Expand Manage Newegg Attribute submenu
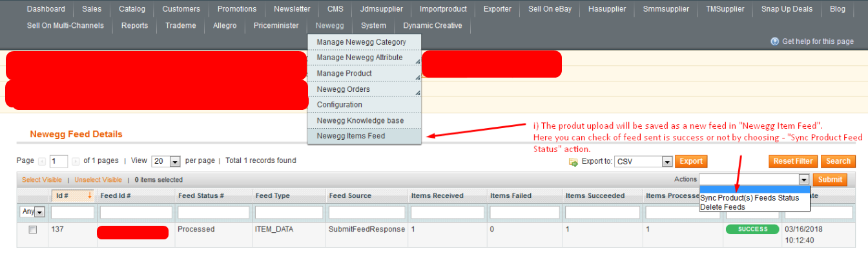This screenshot has height=273, width=868. coord(418,61)
